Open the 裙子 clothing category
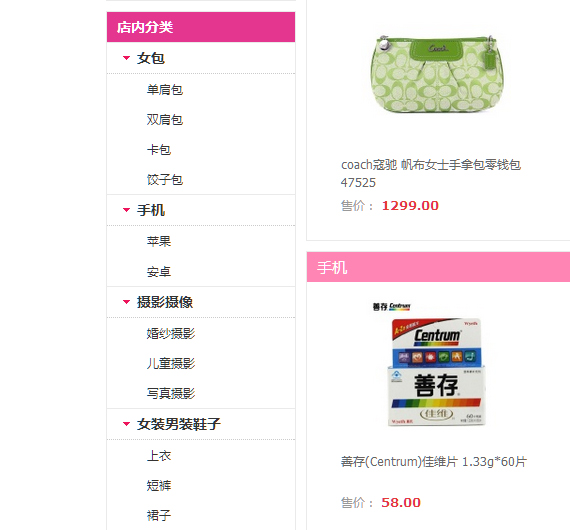 pos(158,515)
